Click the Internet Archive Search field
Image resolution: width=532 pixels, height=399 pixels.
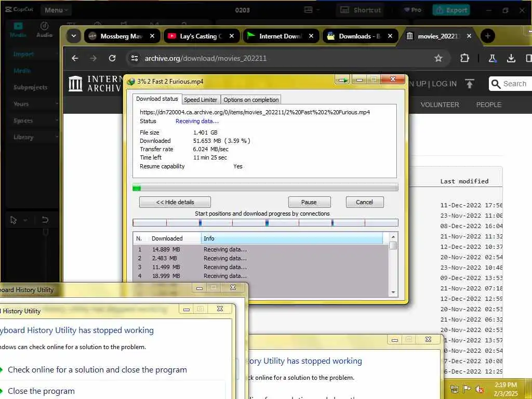point(510,84)
